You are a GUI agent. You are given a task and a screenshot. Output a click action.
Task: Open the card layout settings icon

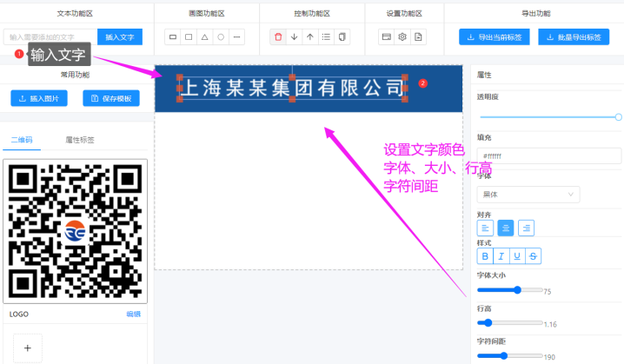[x=387, y=37]
